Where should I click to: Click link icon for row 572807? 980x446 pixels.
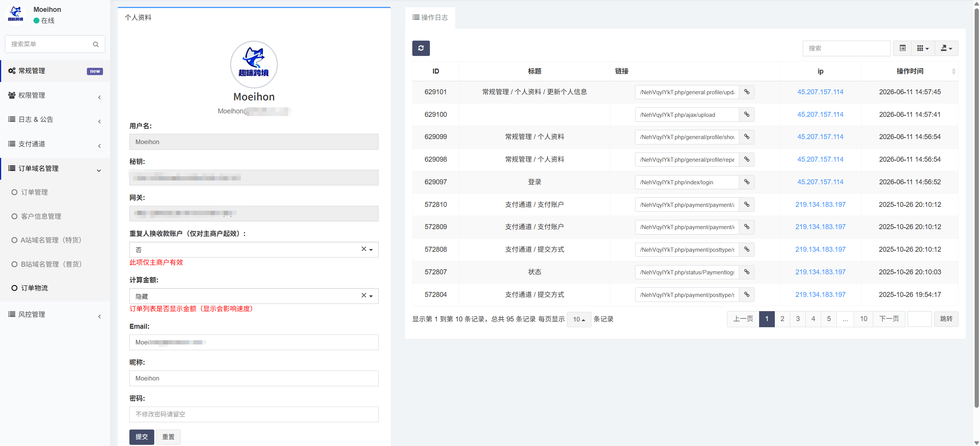pos(746,272)
